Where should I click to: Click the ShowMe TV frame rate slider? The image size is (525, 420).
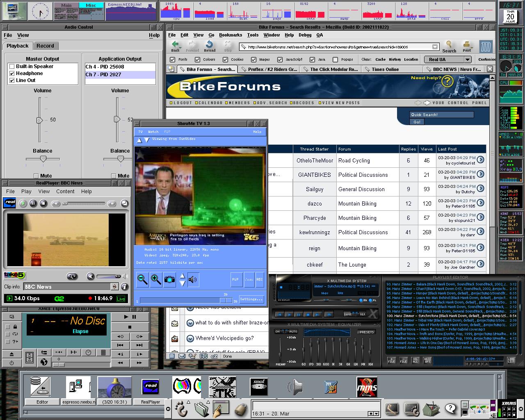click(186, 301)
